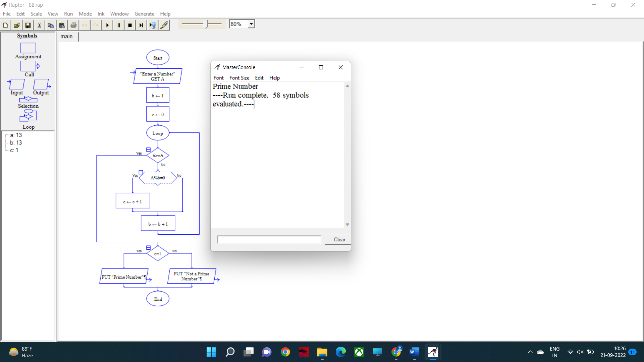Collapse the c=1 selection toggle
Viewport: 644px width, 362px height.
tap(148, 247)
